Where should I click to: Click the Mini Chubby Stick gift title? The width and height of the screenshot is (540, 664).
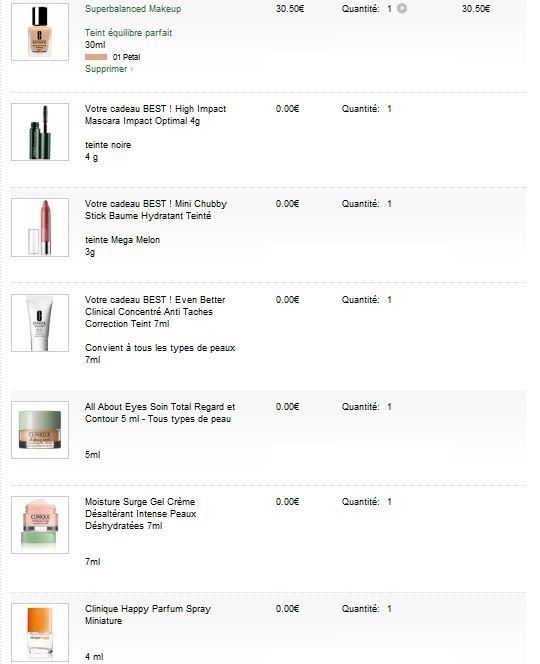click(155, 210)
